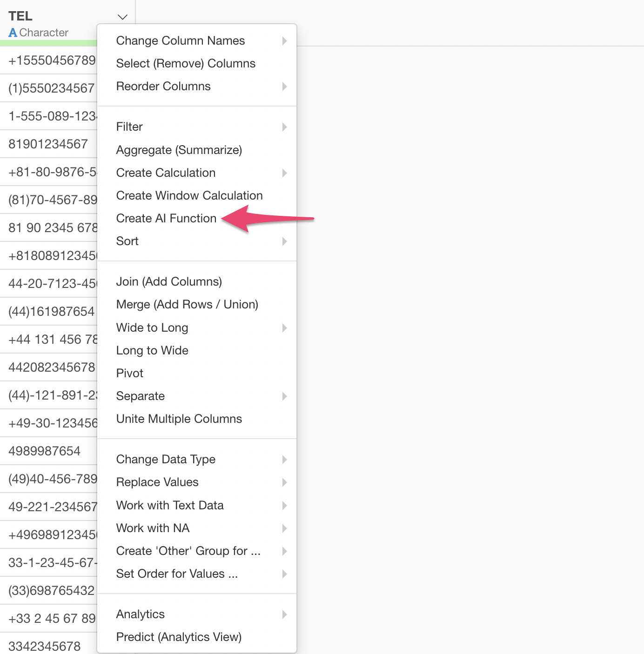The width and height of the screenshot is (644, 654).
Task: Click the Character data type icon
Action: coord(13,33)
